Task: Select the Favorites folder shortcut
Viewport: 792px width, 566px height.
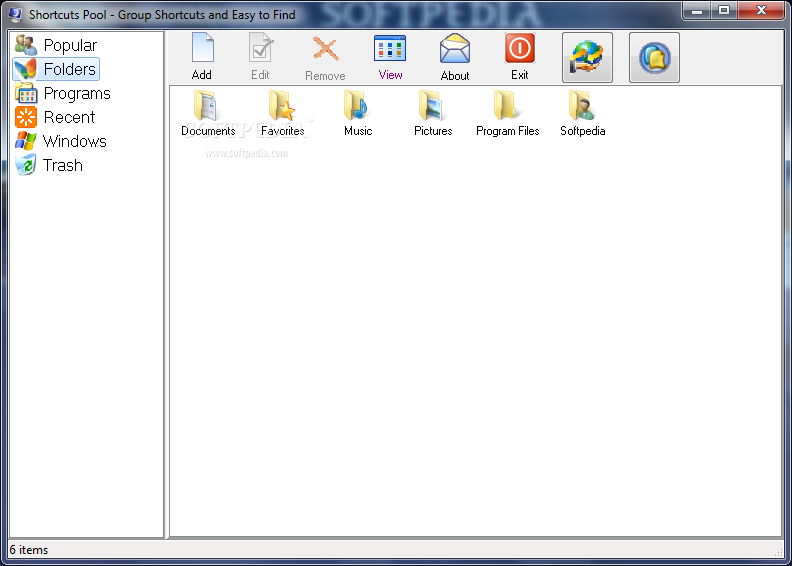Action: 283,113
